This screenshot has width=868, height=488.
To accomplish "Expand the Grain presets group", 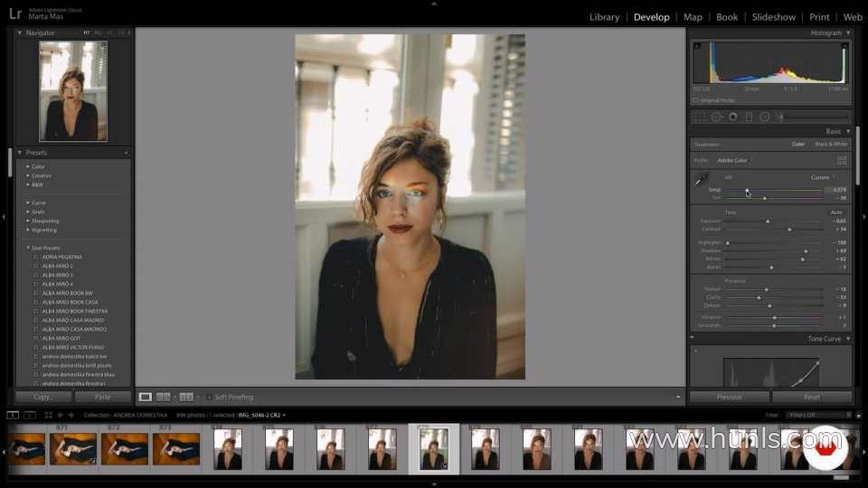I will 28,211.
